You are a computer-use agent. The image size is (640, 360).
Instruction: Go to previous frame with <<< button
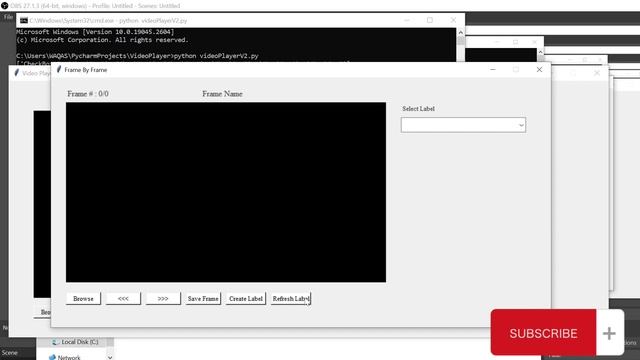click(123, 298)
